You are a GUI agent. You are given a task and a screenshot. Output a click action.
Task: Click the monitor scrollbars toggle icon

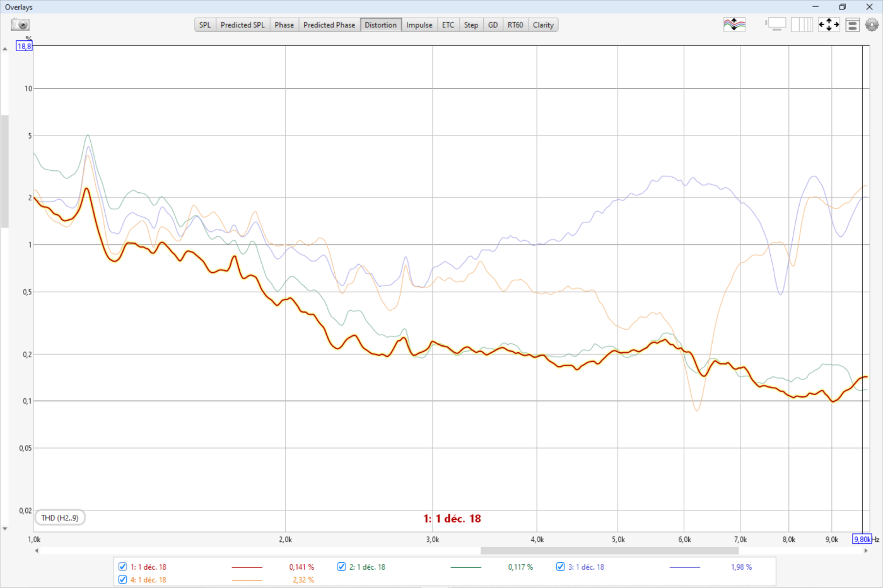pyautogui.click(x=776, y=25)
